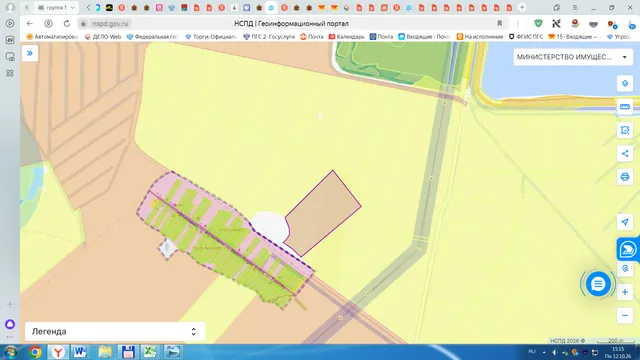Open the assistant chat side tab
The image size is (640, 360).
click(x=628, y=249)
